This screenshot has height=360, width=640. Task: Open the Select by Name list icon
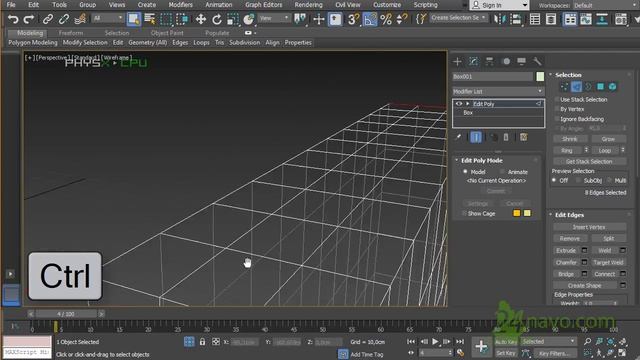click(x=150, y=19)
